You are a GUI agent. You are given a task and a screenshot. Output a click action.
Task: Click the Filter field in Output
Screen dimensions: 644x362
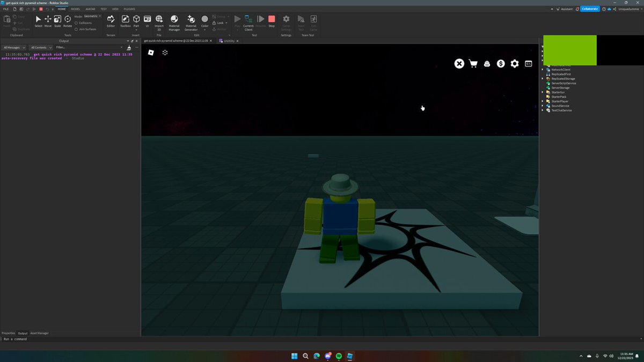tap(89, 47)
